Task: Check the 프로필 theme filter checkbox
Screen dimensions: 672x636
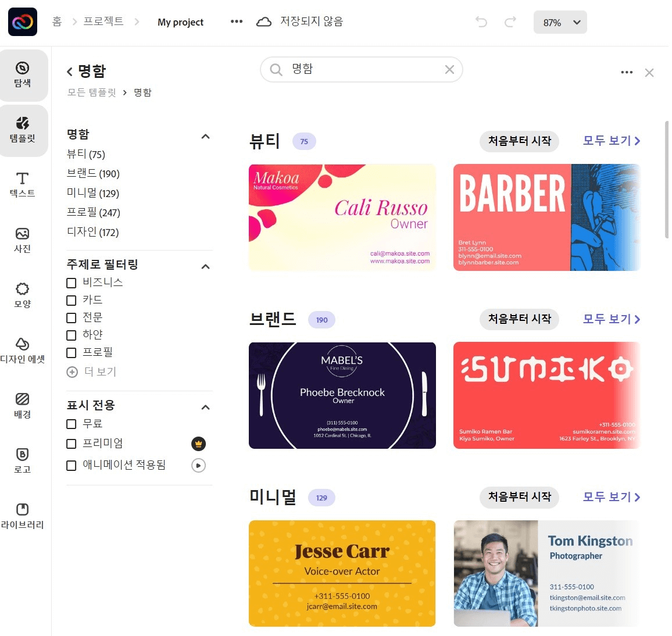Action: tap(72, 353)
